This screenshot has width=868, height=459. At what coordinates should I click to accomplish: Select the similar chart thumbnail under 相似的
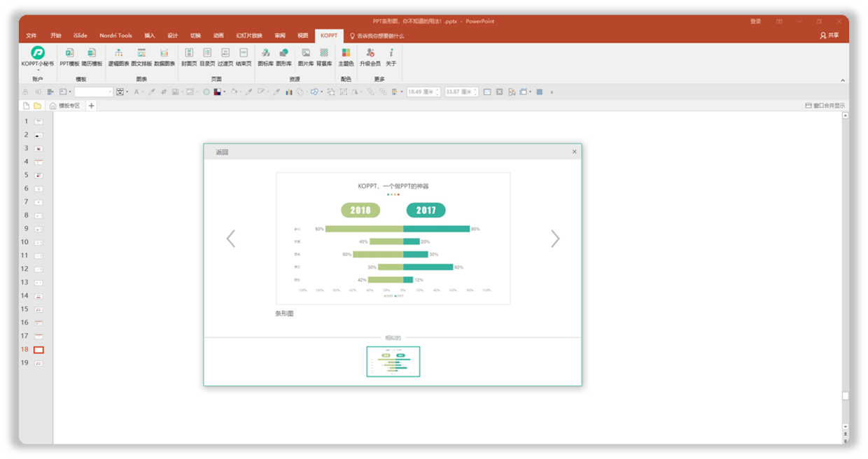click(x=393, y=362)
